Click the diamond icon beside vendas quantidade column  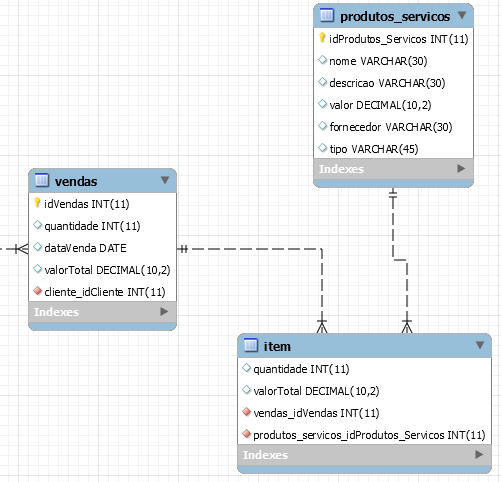[38, 225]
